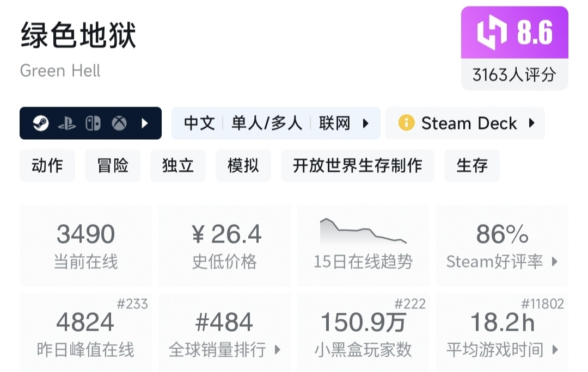The height and width of the screenshot is (372, 588).
Task: Open the 生存 tag
Action: point(471,166)
